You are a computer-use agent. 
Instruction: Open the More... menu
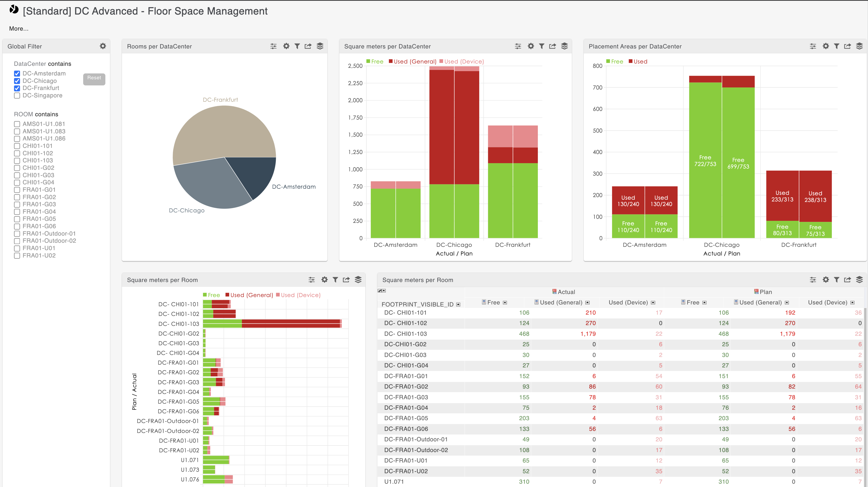pos(19,29)
